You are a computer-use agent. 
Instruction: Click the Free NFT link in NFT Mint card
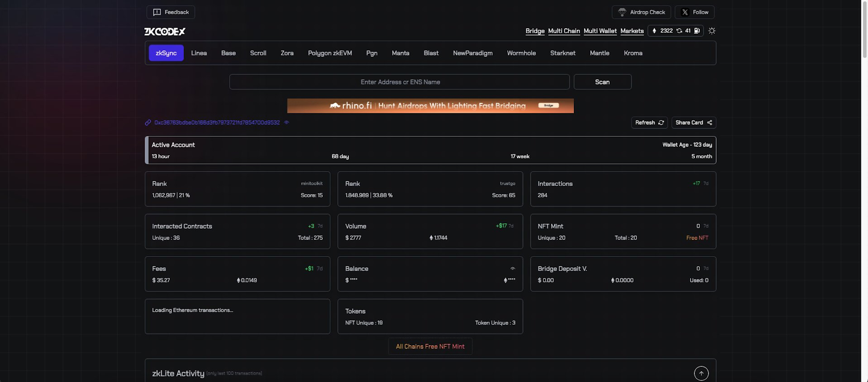tap(697, 238)
